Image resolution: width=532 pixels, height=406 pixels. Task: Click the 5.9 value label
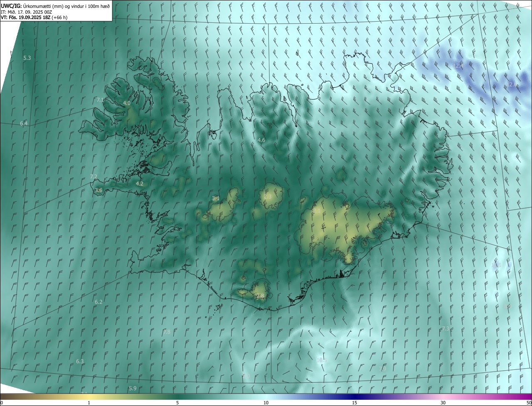pyautogui.click(x=133, y=388)
